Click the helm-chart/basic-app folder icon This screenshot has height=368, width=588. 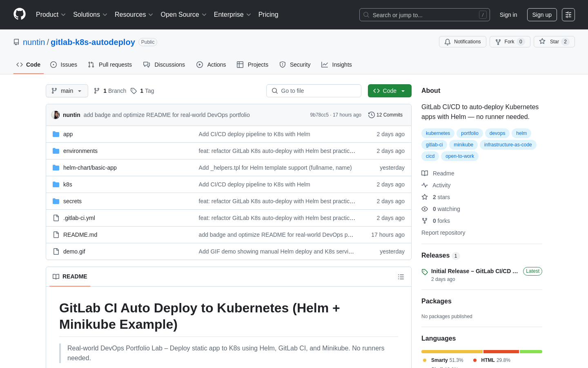(x=56, y=168)
